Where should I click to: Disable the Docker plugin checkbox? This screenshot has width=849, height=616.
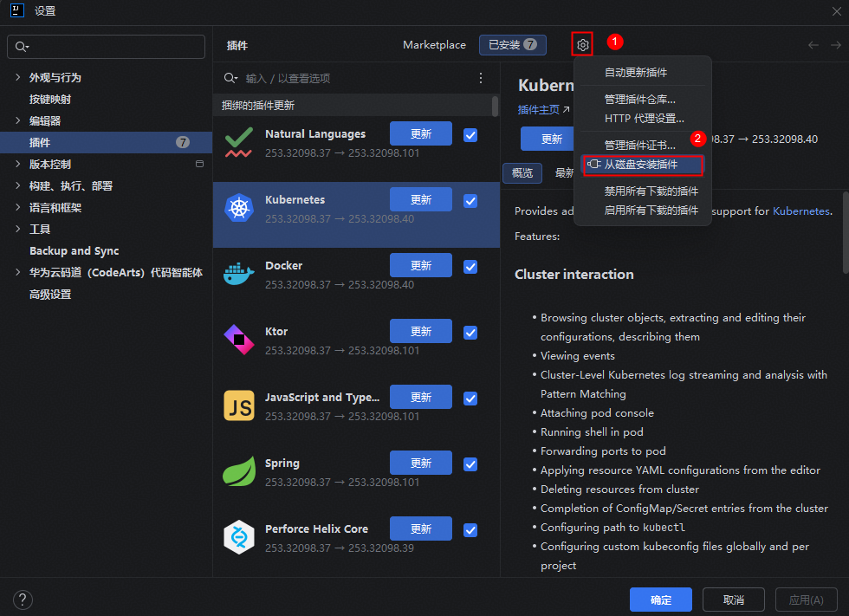[x=470, y=267]
